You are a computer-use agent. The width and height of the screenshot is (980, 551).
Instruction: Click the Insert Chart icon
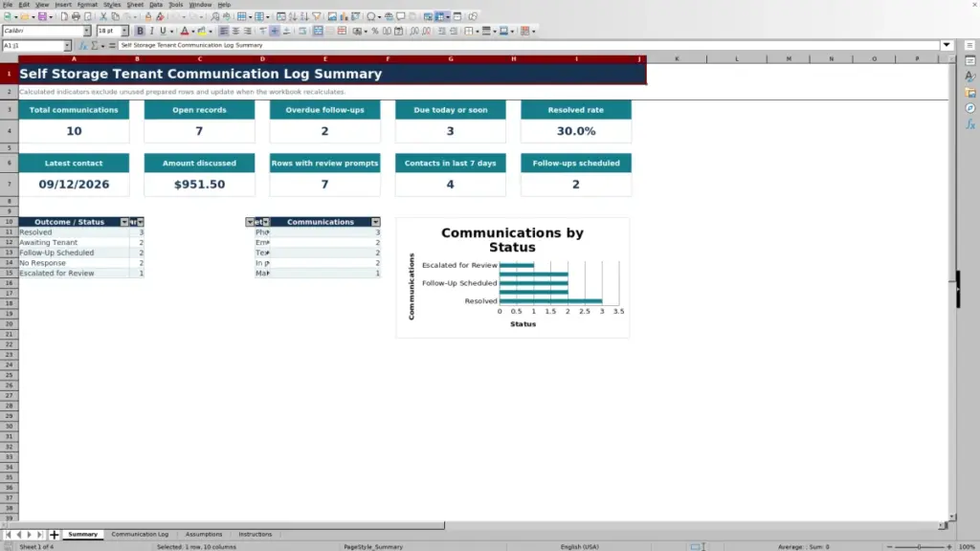(x=344, y=16)
